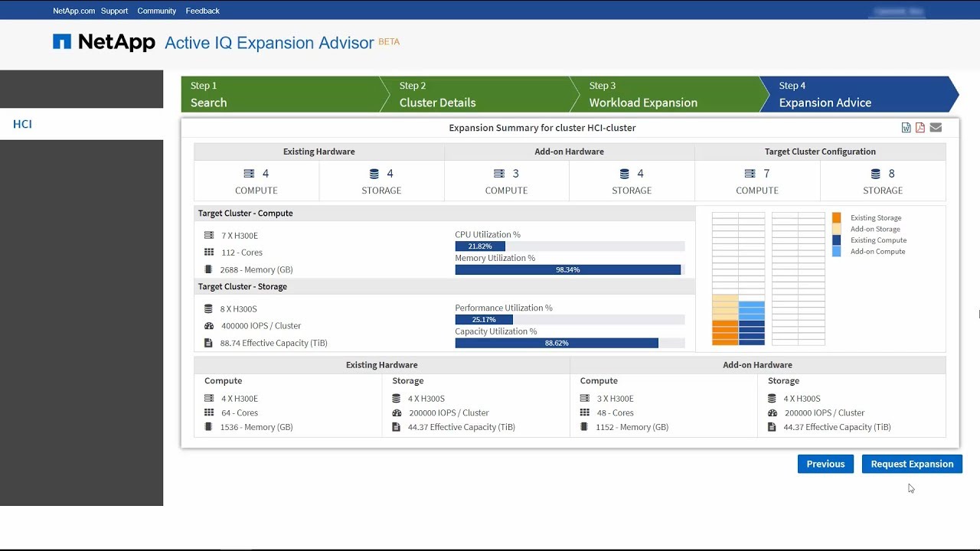Download the expansion summary as PDF

[x=920, y=128]
